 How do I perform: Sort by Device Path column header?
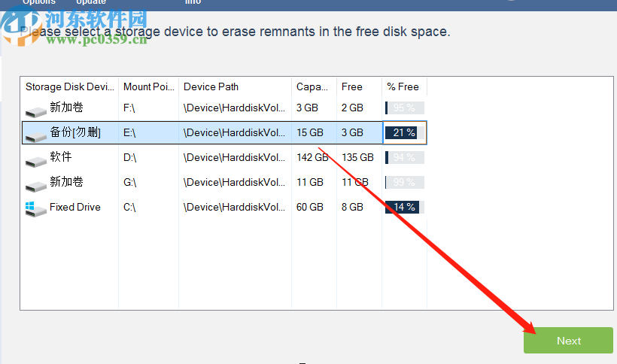point(235,86)
